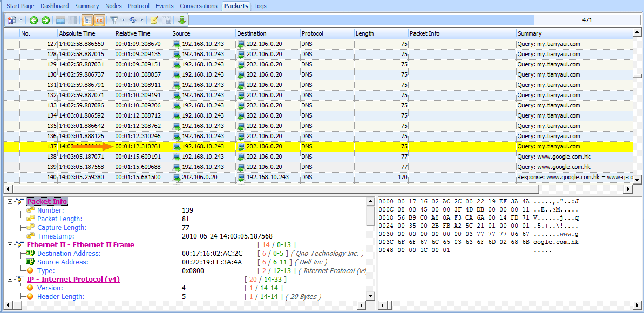Sort by Destination column header
This screenshot has height=313, width=644.
click(x=268, y=33)
